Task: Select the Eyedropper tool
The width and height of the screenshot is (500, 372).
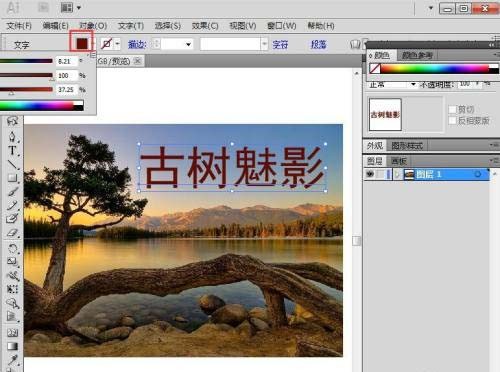Action: 12,360
